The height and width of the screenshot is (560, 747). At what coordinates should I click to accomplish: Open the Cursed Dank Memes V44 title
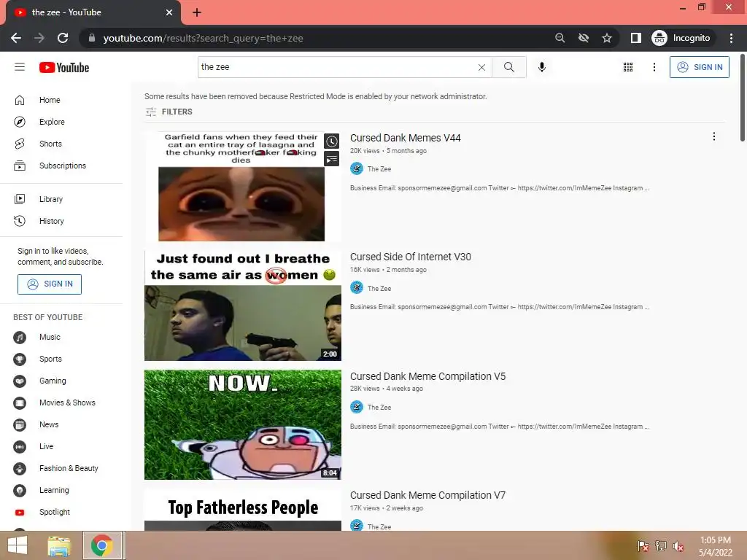tap(406, 138)
